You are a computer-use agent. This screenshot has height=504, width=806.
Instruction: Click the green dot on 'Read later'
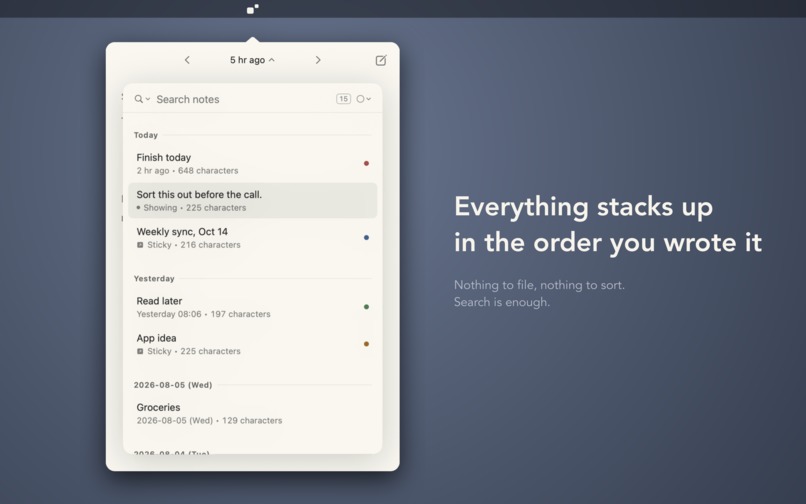[367, 307]
